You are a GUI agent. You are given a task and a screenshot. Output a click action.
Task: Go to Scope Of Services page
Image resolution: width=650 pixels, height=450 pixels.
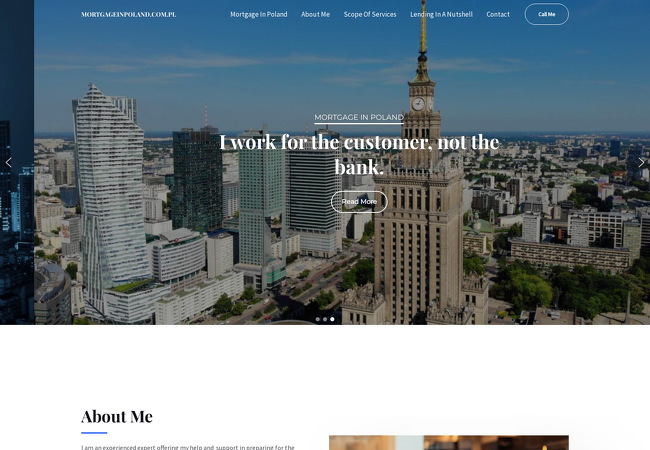tap(370, 14)
